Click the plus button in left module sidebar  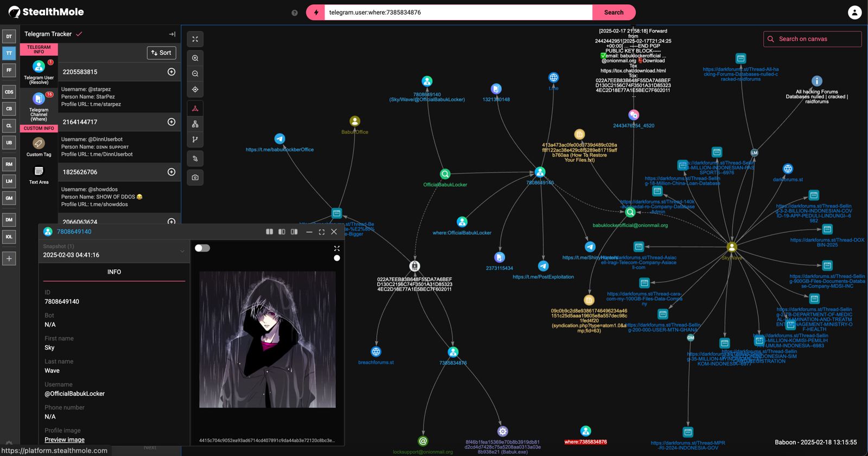tap(9, 258)
